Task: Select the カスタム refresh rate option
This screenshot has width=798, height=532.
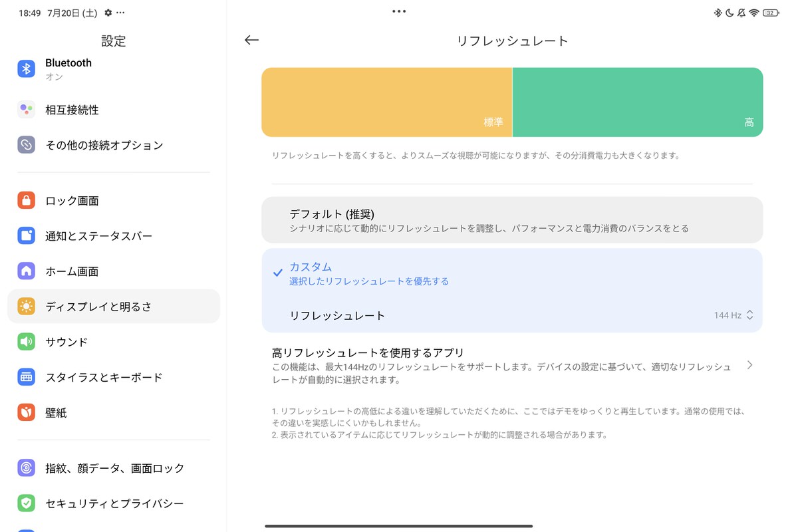Action: pos(511,273)
